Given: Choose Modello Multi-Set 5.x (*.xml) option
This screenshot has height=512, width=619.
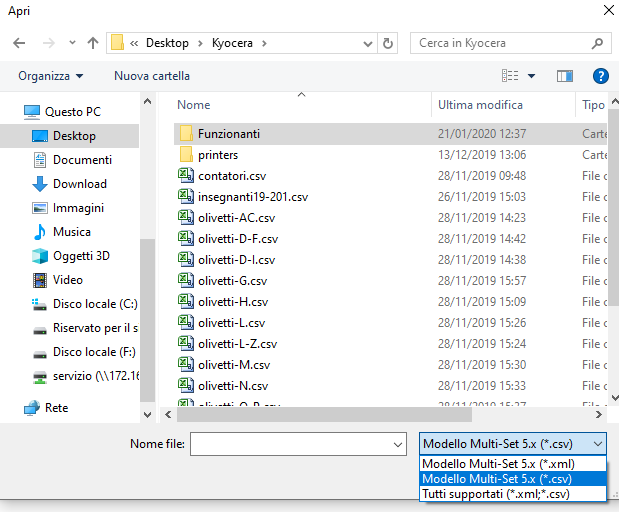Looking at the screenshot, I should pos(512,463).
